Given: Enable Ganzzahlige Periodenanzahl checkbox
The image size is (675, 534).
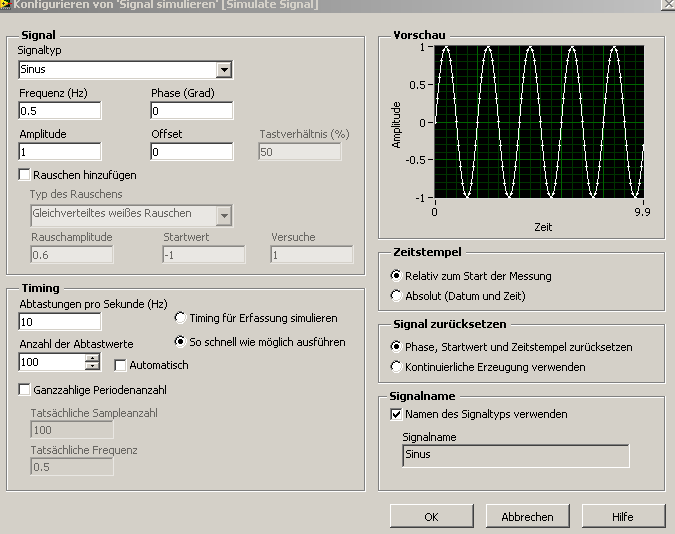Looking at the screenshot, I should [x=25, y=389].
